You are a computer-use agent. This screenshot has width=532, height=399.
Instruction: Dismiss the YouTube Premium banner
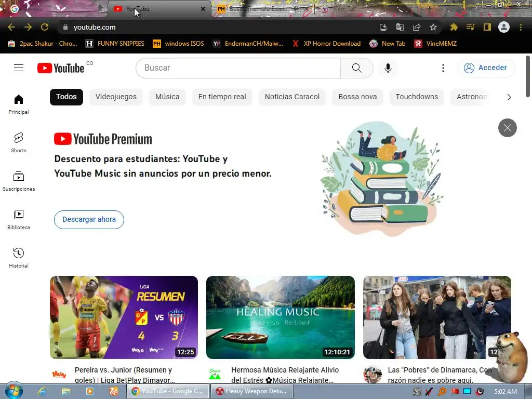[x=507, y=128]
